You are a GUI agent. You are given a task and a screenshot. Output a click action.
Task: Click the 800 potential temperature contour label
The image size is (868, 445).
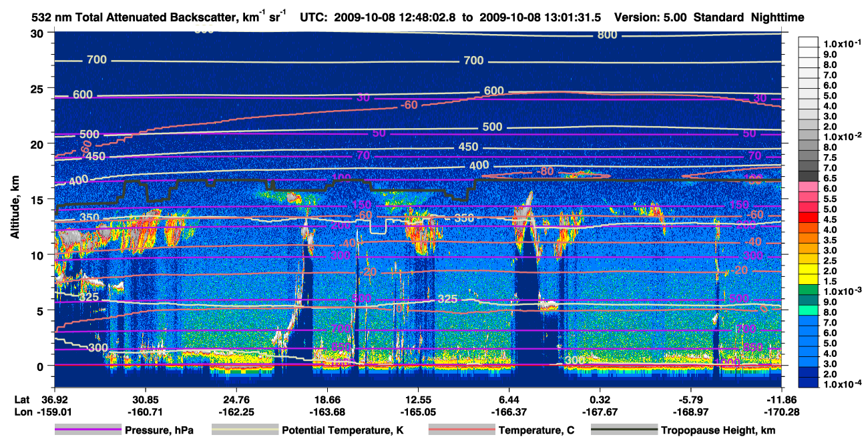point(607,34)
